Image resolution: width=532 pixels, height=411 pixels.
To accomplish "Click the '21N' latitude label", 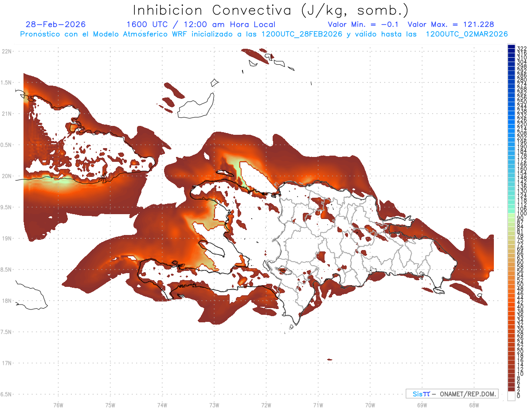I will [x=6, y=114].
